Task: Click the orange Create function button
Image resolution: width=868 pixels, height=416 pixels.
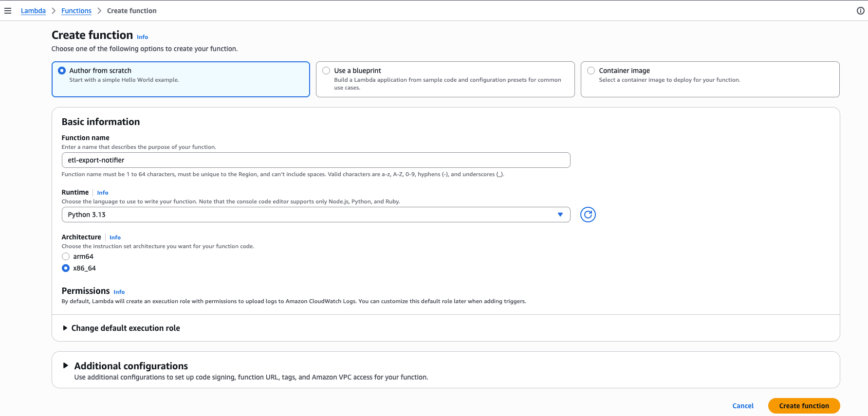Action: click(x=804, y=406)
